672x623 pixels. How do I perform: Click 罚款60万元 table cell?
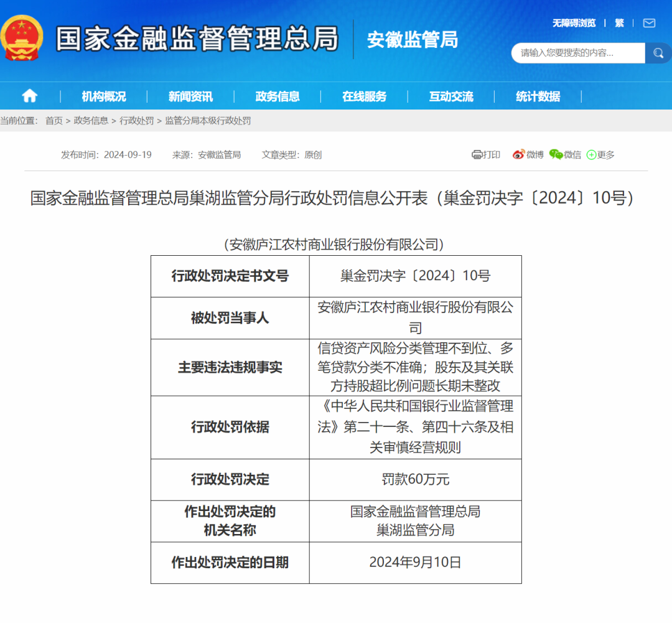pyautogui.click(x=415, y=479)
